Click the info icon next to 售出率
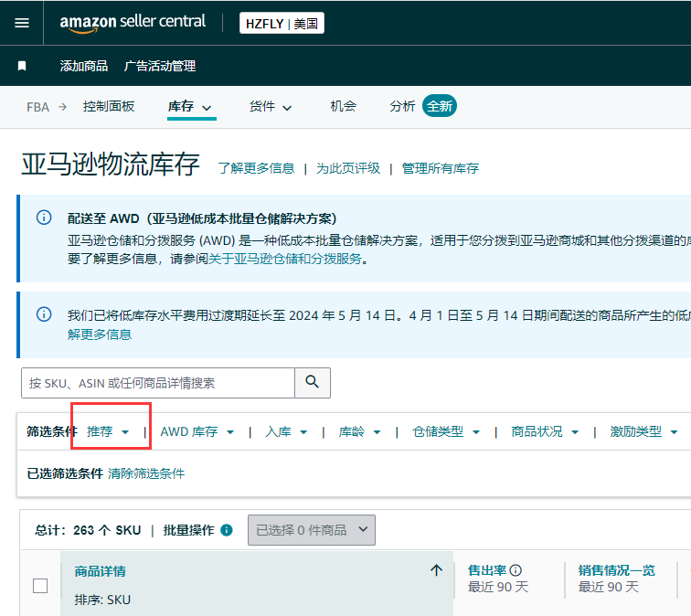691x616 pixels. 516,570
